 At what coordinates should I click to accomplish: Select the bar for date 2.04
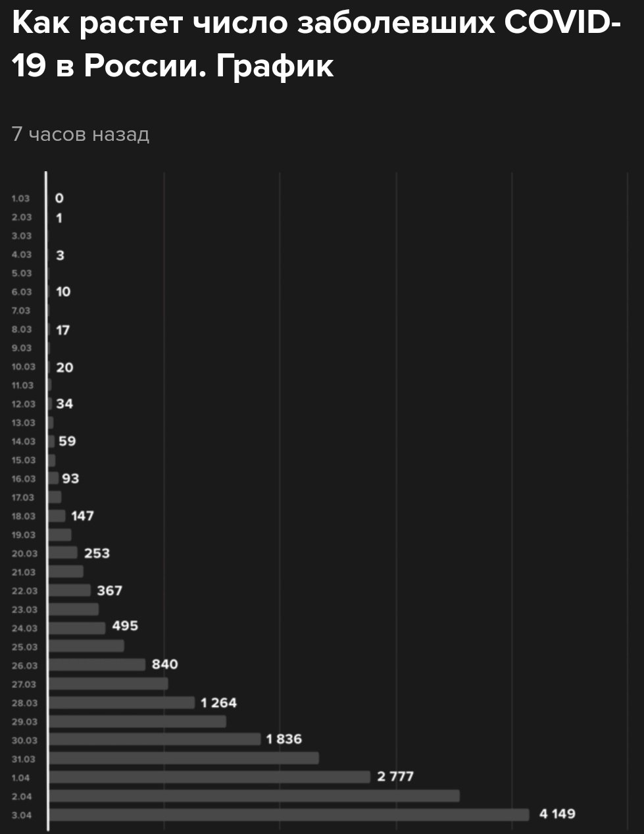(254, 796)
